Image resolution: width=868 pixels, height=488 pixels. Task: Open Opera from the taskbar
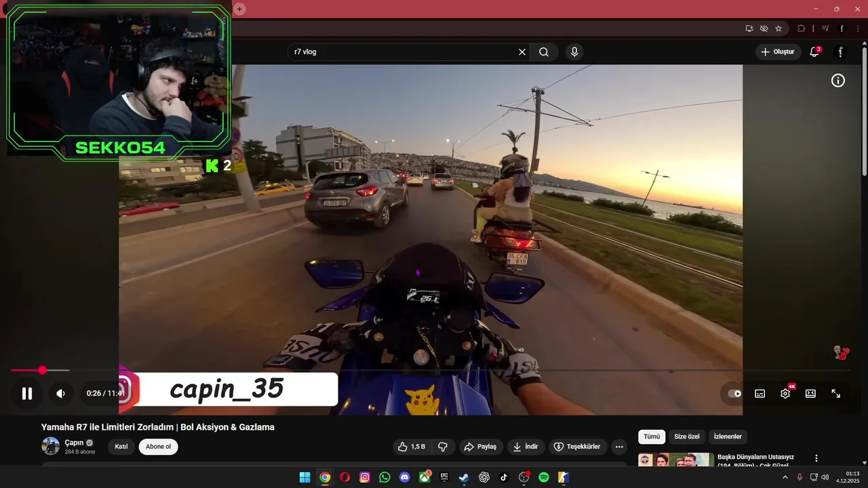pos(345,477)
